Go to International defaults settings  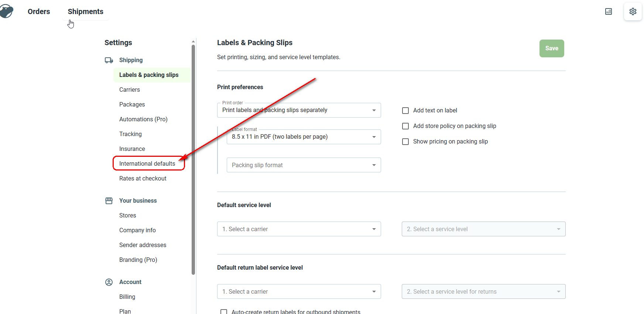147,163
